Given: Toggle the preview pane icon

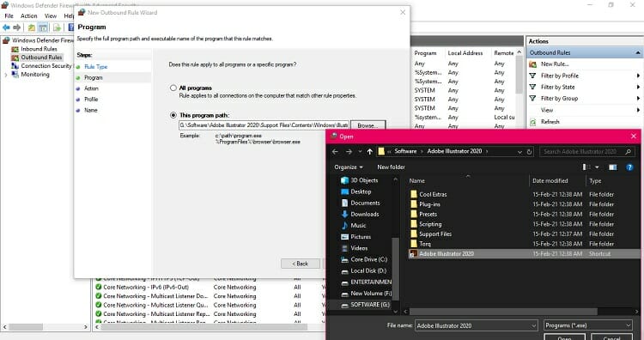Looking at the screenshot, I should point(613,167).
